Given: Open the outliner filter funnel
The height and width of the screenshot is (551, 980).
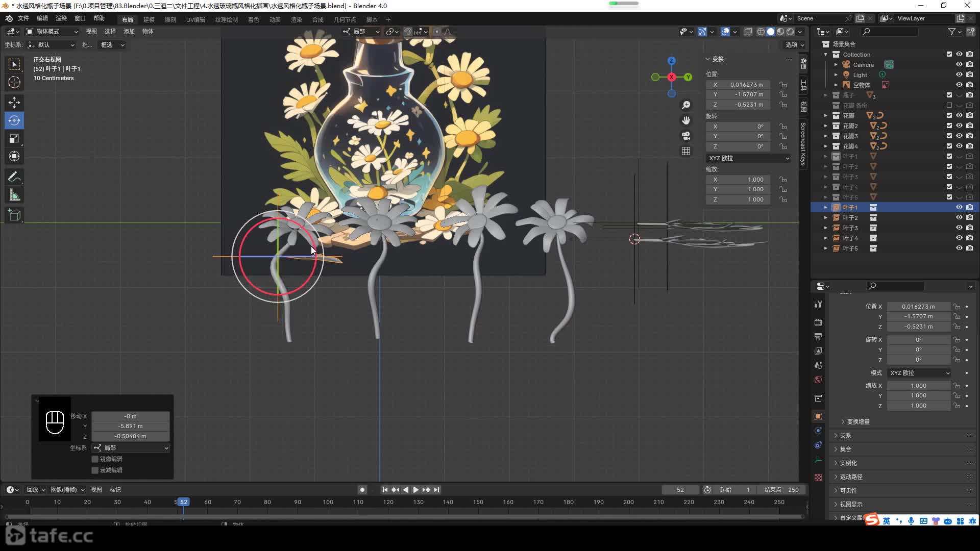Looking at the screenshot, I should pos(952,32).
